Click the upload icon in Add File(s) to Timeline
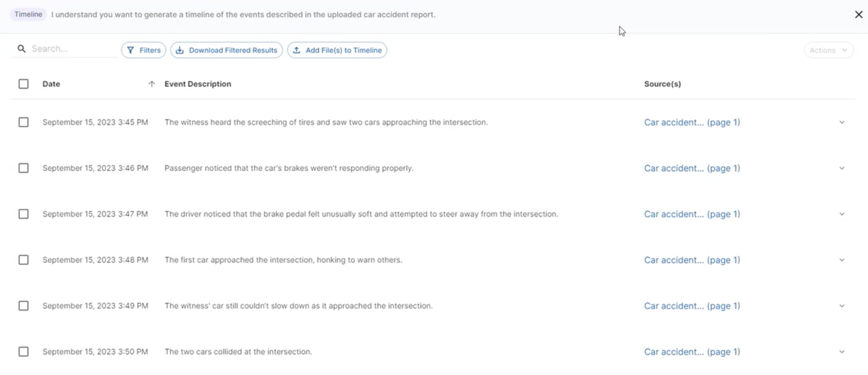 click(x=297, y=50)
